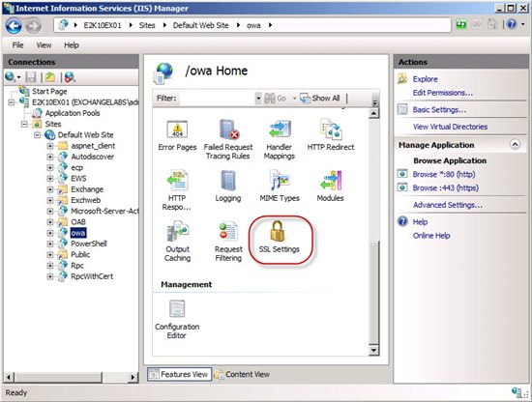532x402 pixels.
Task: Click the Create new connection globe icon
Action: [x=11, y=77]
